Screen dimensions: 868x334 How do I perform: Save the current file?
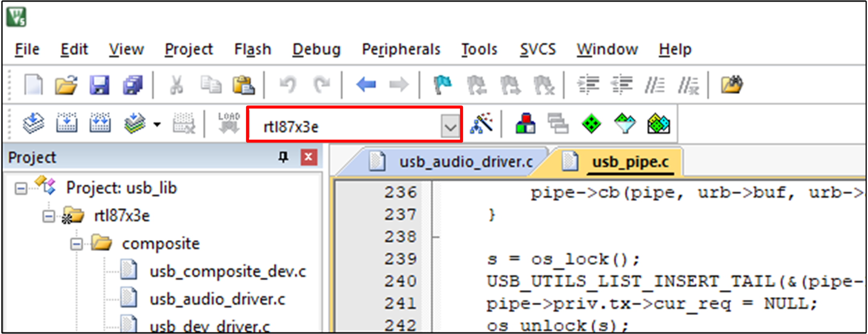pos(99,85)
